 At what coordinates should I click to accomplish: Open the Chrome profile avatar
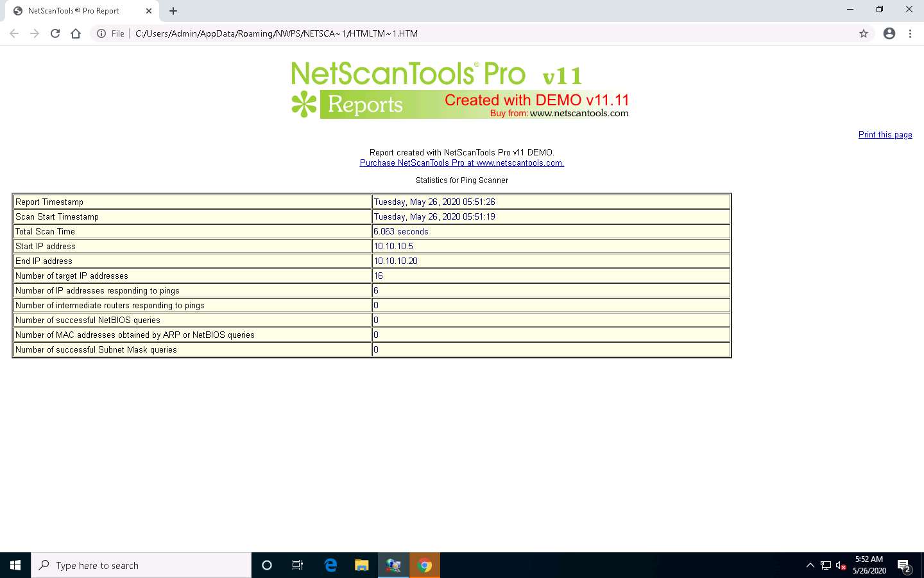coord(889,33)
